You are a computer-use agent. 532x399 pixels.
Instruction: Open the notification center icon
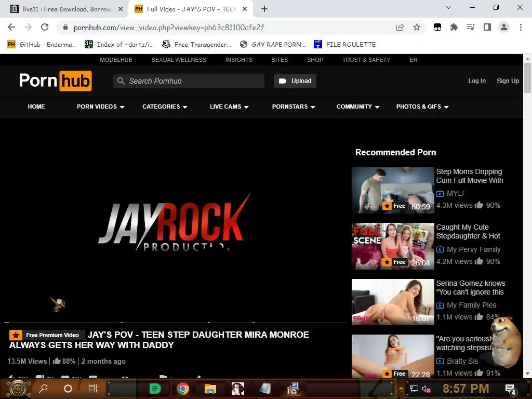pos(511,389)
